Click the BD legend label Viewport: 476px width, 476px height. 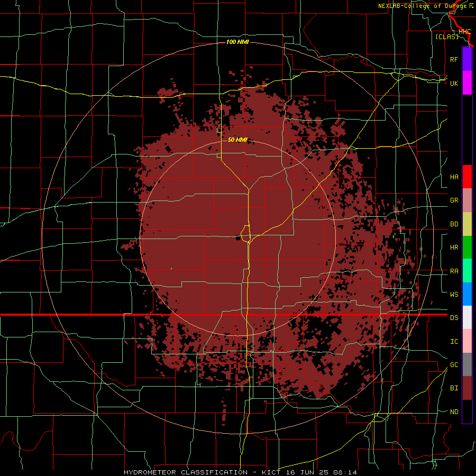(x=454, y=224)
